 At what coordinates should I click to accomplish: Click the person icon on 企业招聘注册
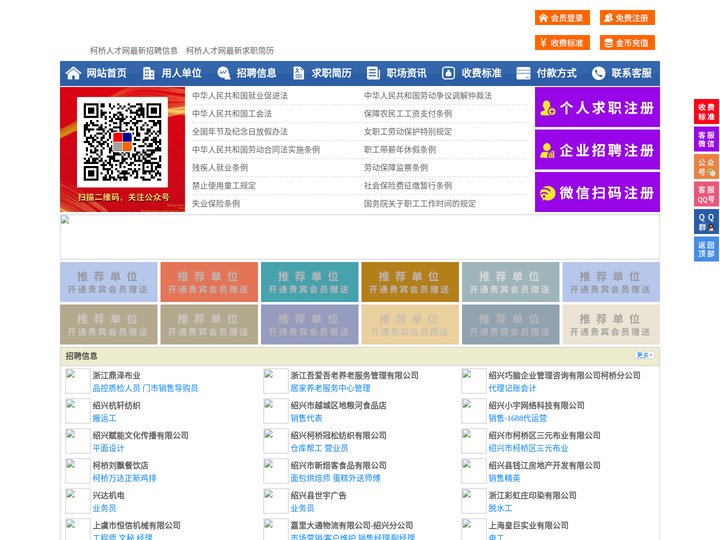(x=547, y=150)
